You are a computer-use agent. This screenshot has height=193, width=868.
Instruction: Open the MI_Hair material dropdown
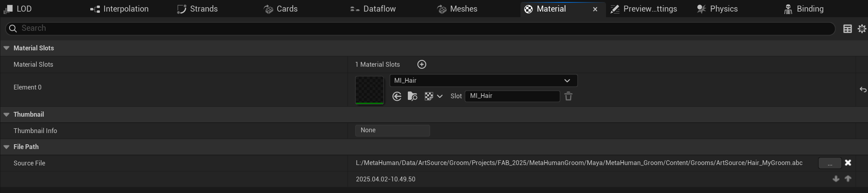[483, 81]
